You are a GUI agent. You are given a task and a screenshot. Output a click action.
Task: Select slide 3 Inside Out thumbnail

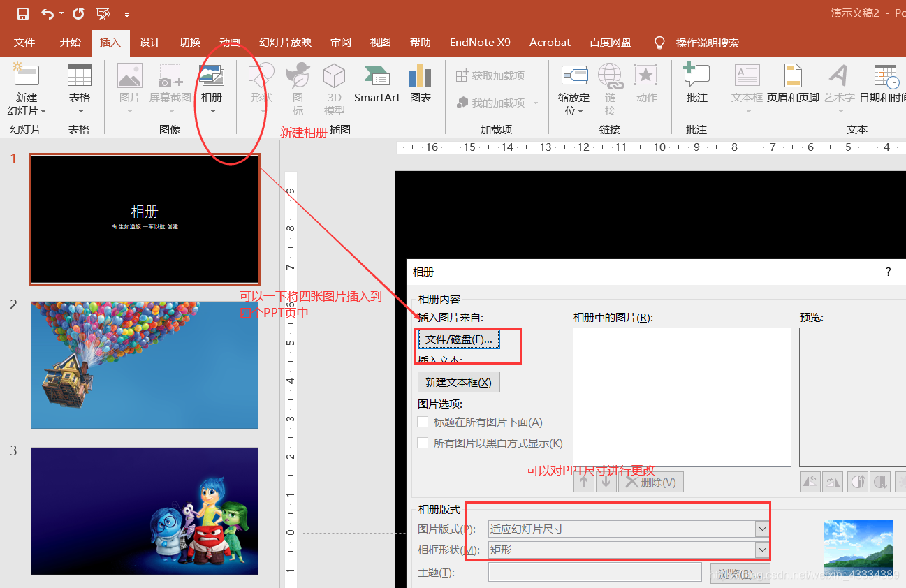coord(145,511)
